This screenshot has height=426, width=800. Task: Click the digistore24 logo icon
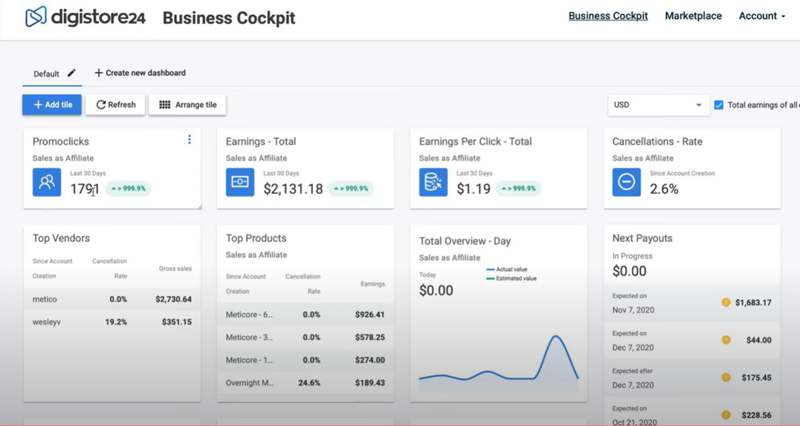[36, 17]
